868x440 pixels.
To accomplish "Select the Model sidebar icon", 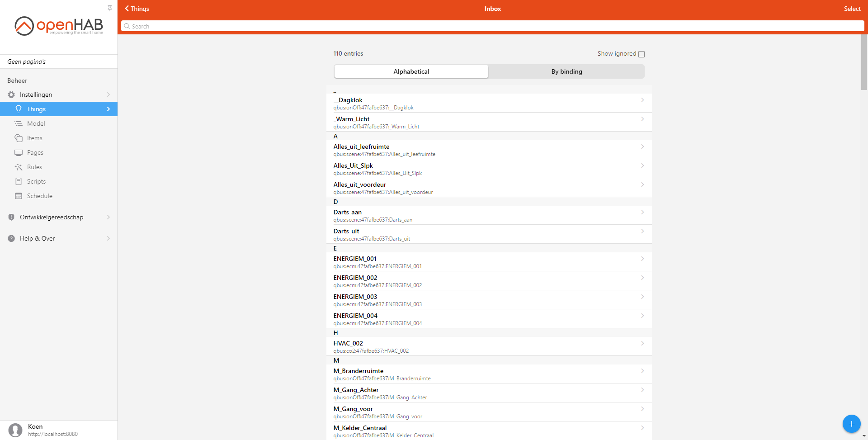I will [x=18, y=123].
